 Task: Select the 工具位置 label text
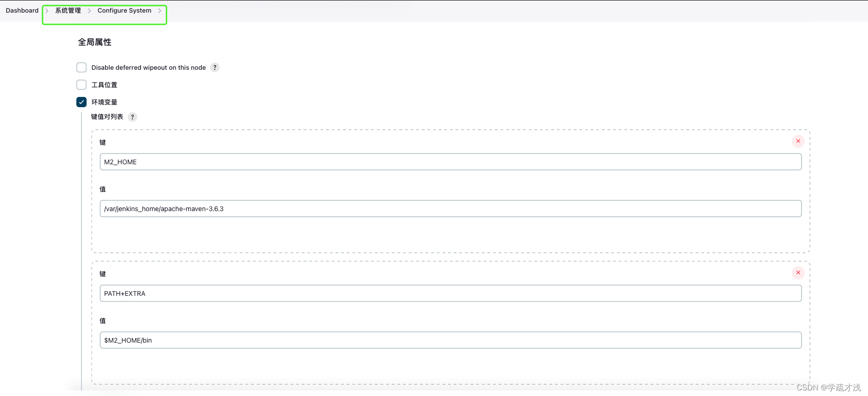[x=104, y=85]
